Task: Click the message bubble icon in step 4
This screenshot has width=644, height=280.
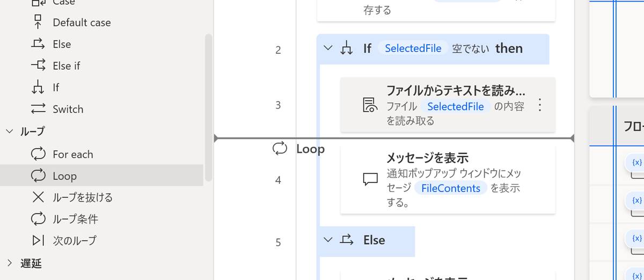Action: point(370,180)
